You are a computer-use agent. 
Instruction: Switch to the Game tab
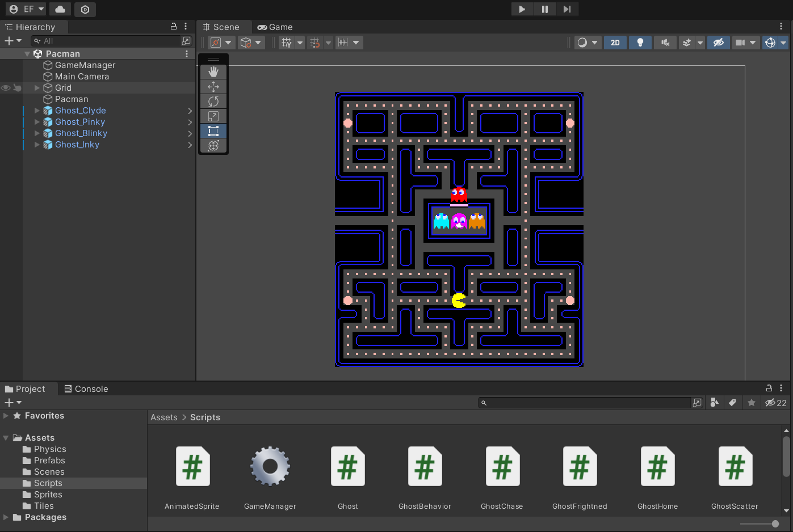[x=275, y=27]
